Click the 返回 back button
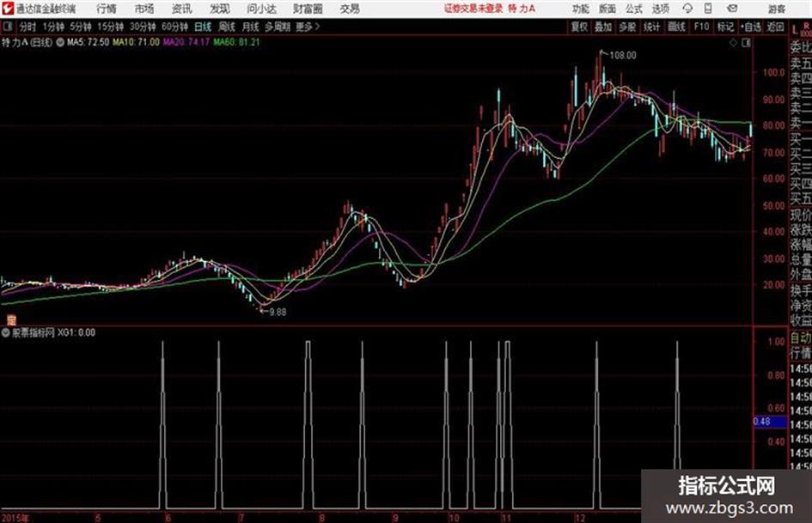 pyautogui.click(x=775, y=27)
